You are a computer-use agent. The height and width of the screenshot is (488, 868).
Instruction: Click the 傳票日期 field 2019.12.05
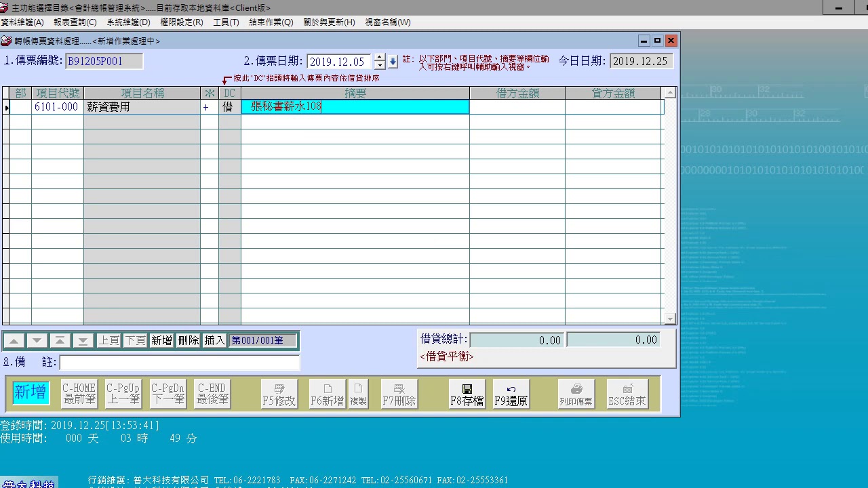(x=338, y=62)
